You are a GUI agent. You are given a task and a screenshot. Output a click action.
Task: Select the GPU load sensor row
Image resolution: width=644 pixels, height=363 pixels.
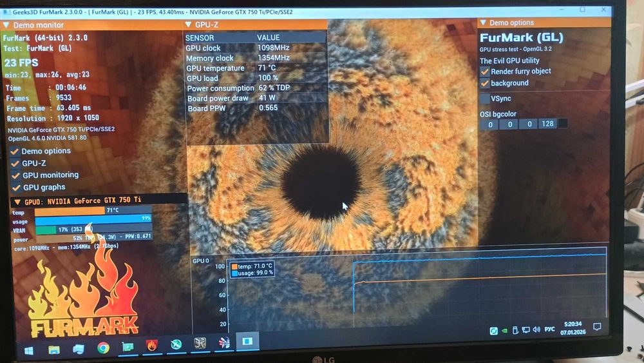point(256,78)
